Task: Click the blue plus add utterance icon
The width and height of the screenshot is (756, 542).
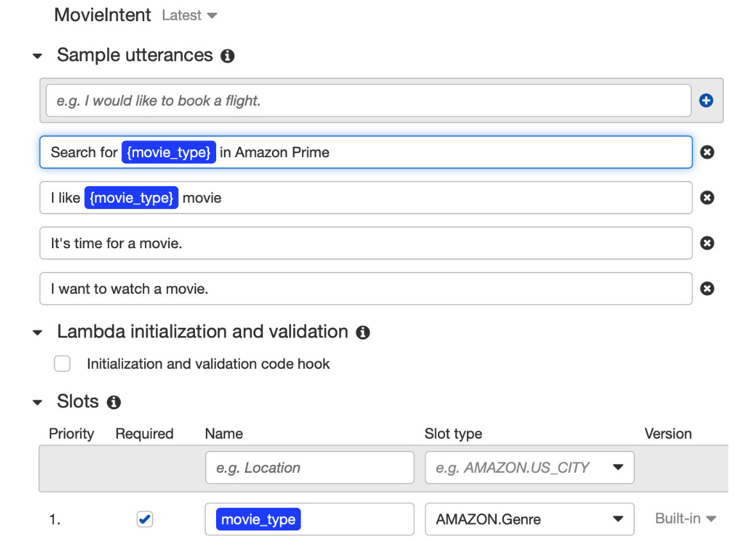Action: tap(707, 100)
